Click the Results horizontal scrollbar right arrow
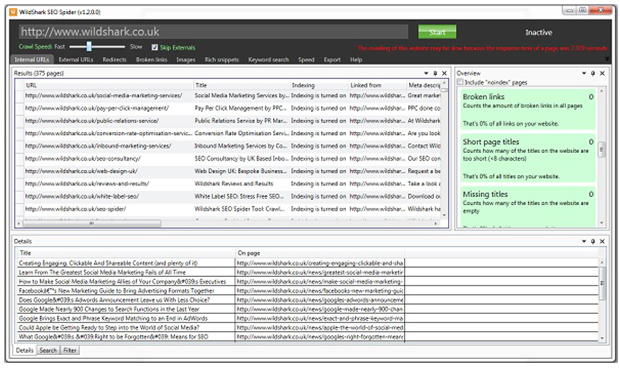The image size is (620, 372). (x=436, y=223)
